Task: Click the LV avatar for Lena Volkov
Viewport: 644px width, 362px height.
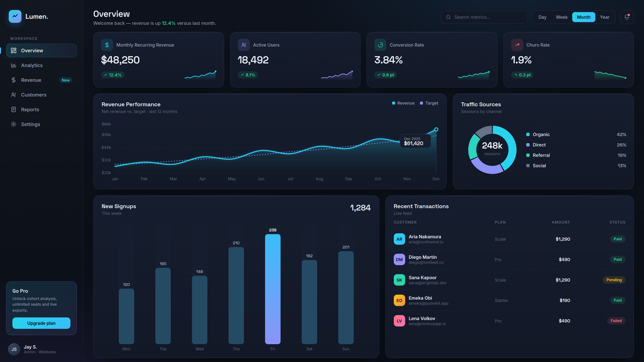Action: point(399,321)
